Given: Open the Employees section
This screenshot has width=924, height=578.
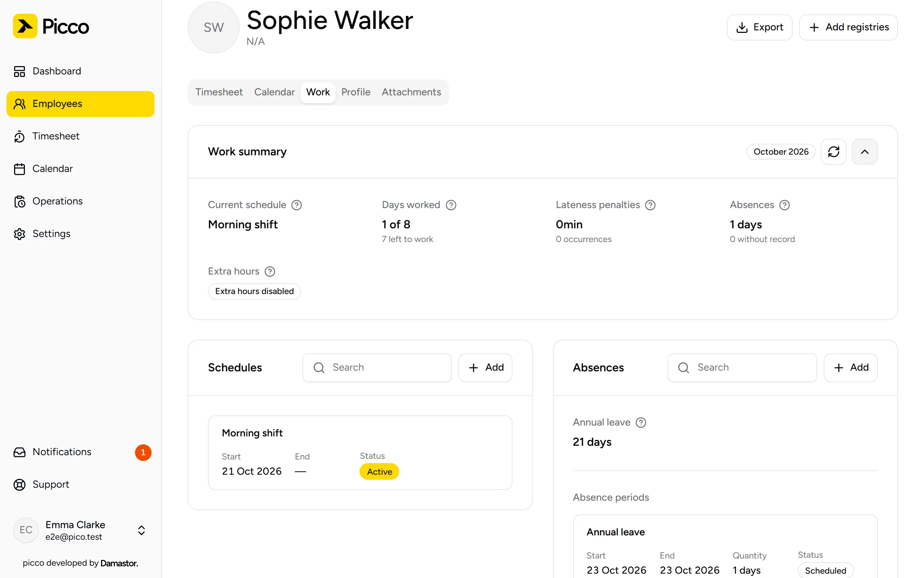Looking at the screenshot, I should pyautogui.click(x=80, y=104).
